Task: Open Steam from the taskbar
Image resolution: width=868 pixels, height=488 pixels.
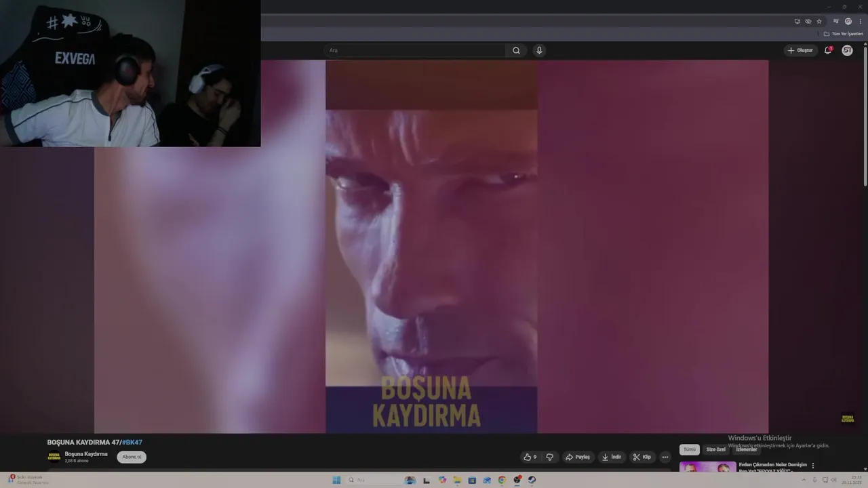Action: click(532, 480)
